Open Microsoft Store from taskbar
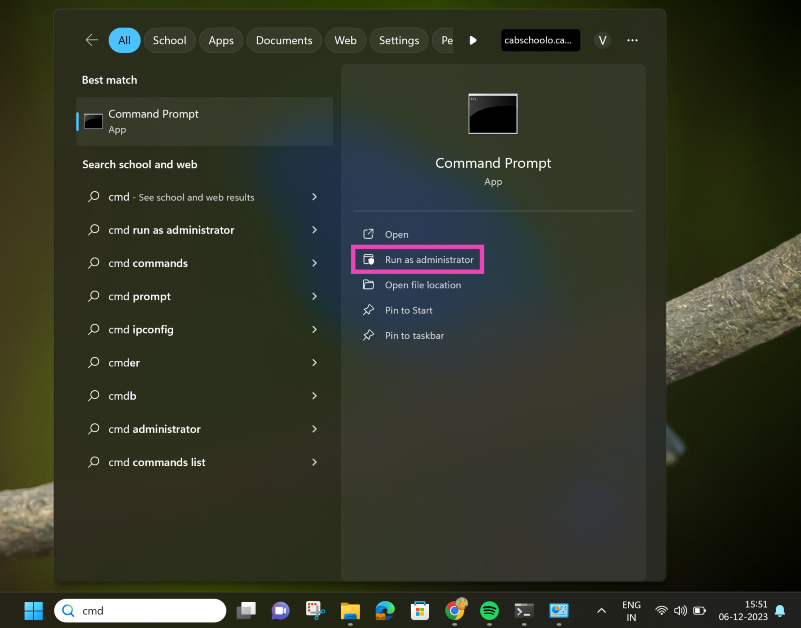The image size is (801, 628). click(x=420, y=610)
